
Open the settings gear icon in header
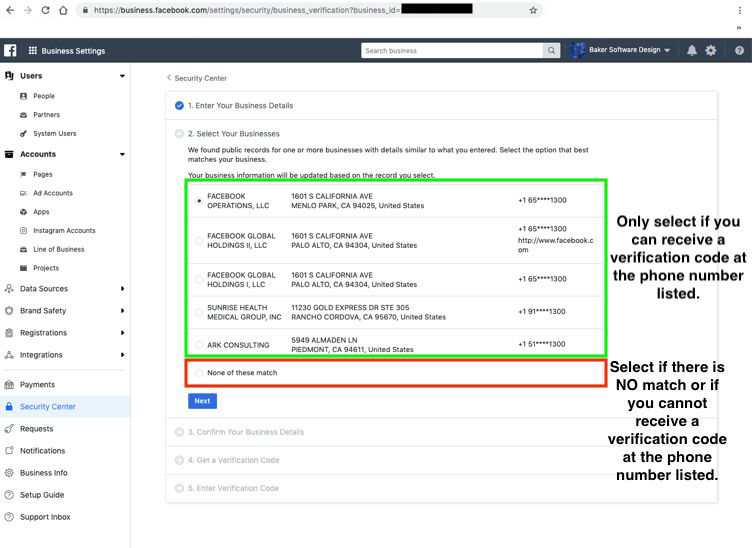coord(711,50)
